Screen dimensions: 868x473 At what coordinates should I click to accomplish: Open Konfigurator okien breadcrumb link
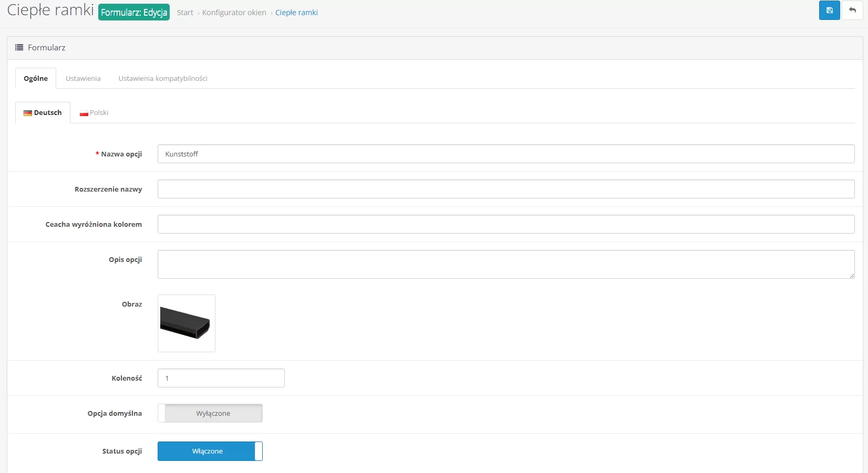tap(234, 13)
